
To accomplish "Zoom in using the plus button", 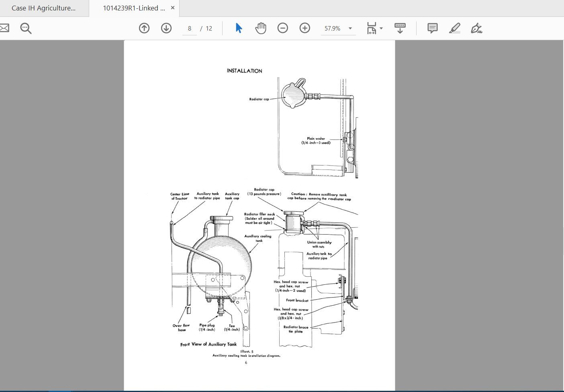I will 305,28.
